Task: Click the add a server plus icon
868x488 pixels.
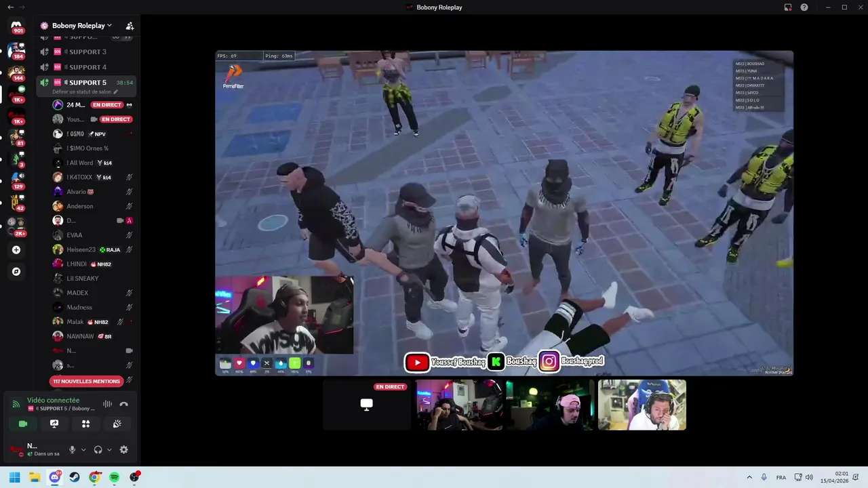Action: pos(16,250)
